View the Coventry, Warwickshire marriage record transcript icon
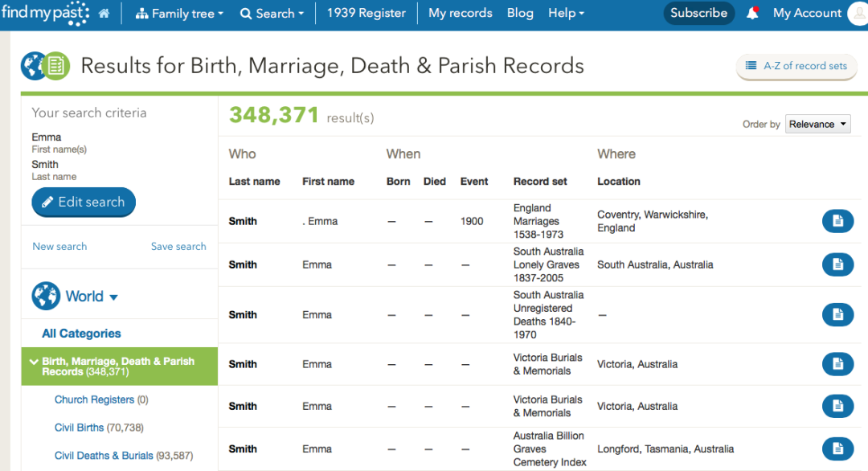This screenshot has height=471, width=868. click(837, 221)
